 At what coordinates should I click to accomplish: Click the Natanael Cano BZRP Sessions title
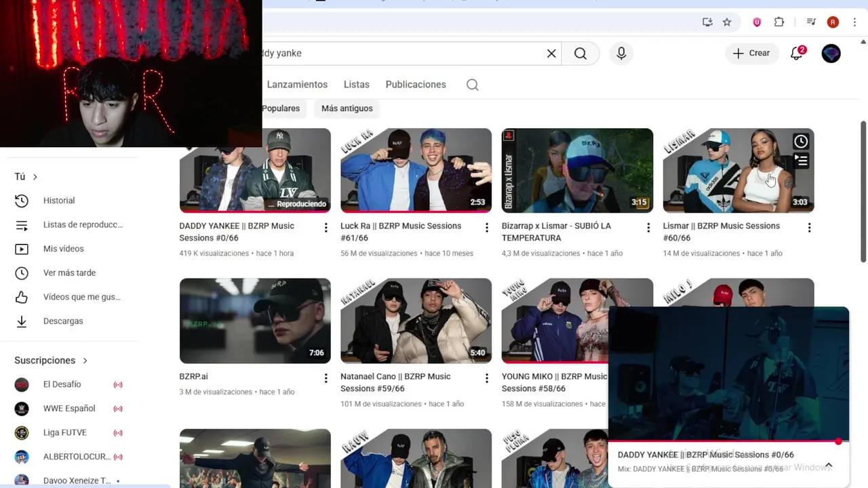point(395,382)
